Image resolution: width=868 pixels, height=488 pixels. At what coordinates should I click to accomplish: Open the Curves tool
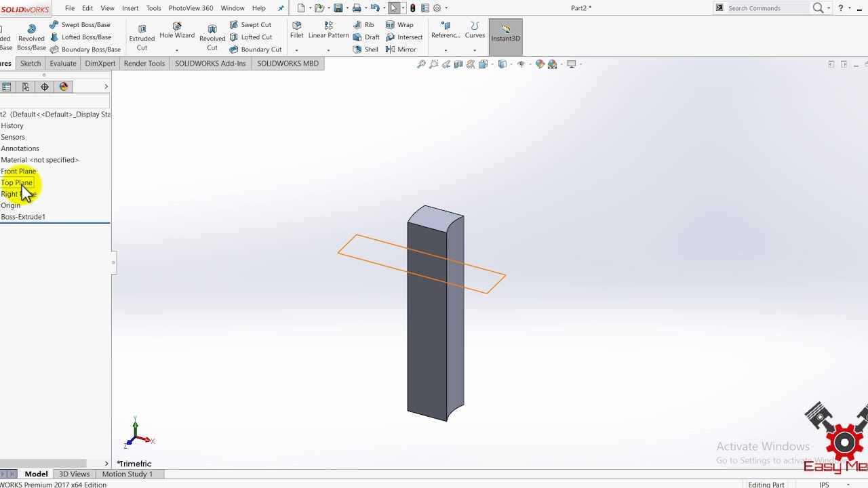(x=475, y=30)
